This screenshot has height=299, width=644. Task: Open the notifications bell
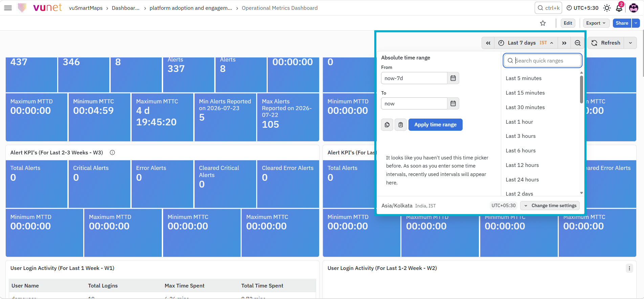[x=619, y=7]
